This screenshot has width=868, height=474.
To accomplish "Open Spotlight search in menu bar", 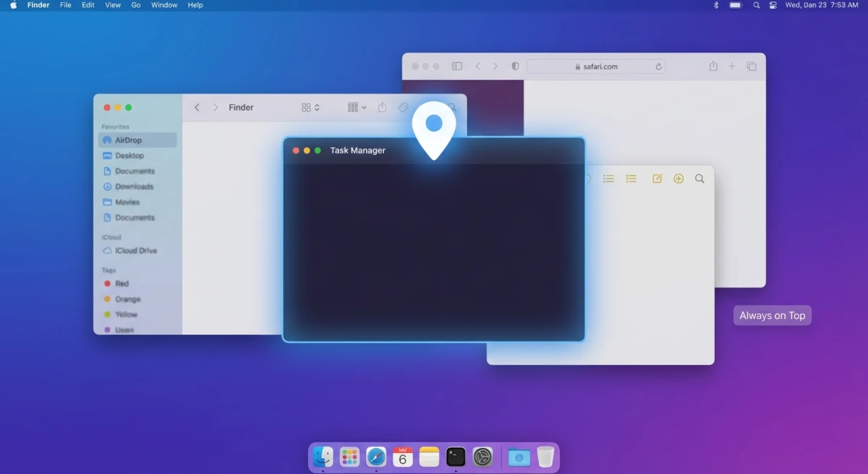I will (x=756, y=5).
